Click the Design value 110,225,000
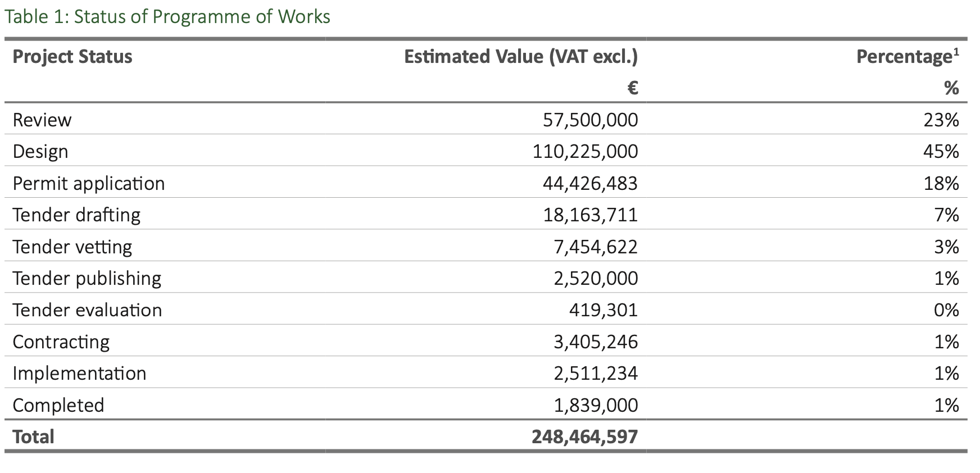 [585, 152]
